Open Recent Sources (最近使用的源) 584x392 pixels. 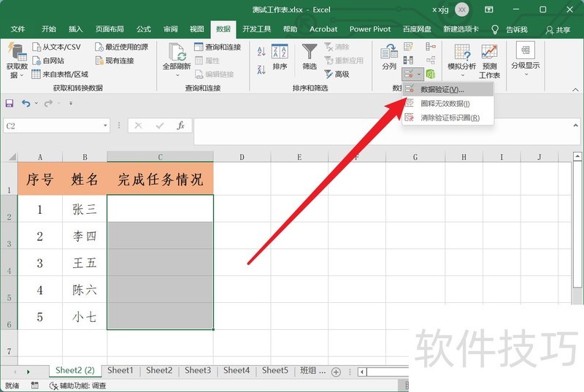(122, 47)
